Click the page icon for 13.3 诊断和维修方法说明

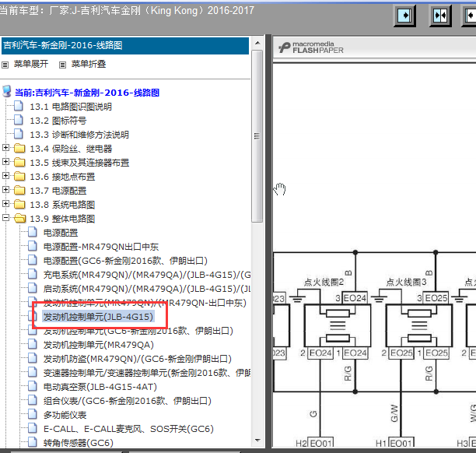click(x=19, y=134)
